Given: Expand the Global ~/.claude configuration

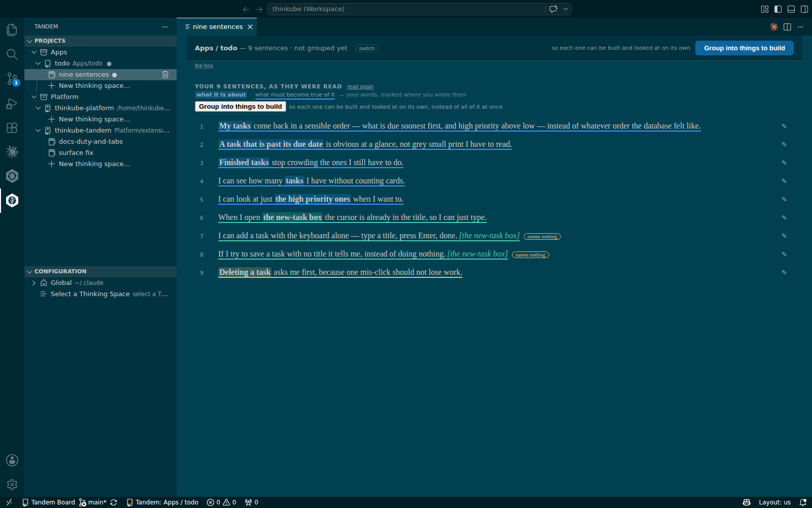Looking at the screenshot, I should tap(34, 283).
